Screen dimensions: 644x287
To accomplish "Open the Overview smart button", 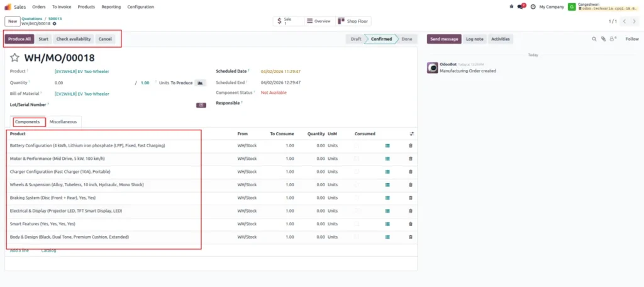I will tap(320, 21).
